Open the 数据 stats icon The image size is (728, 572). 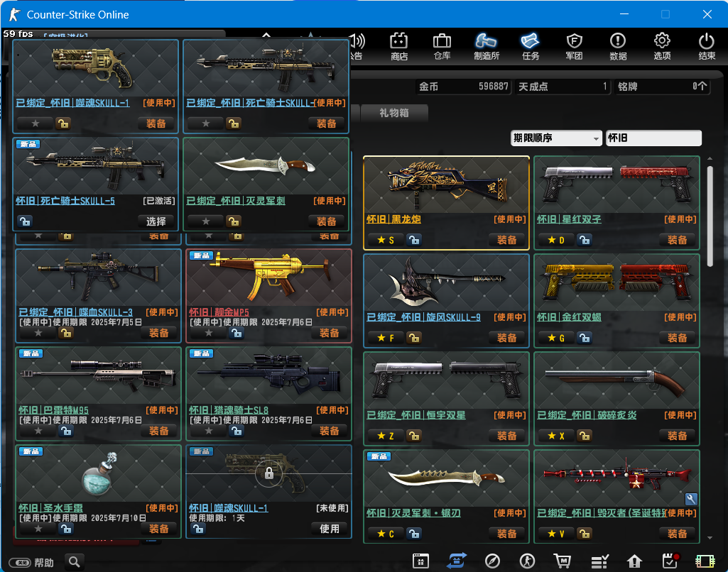click(x=618, y=46)
